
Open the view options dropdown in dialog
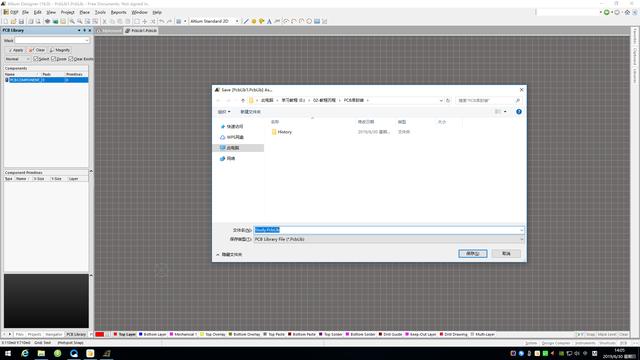[x=505, y=111]
